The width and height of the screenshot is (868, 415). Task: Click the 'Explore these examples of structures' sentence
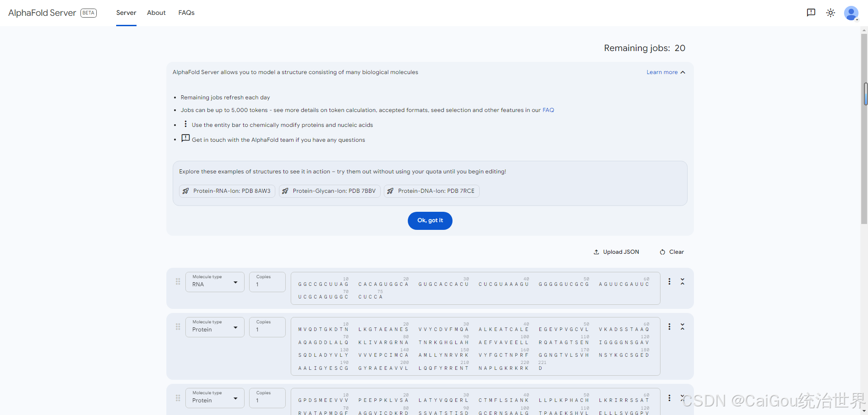[342, 172]
